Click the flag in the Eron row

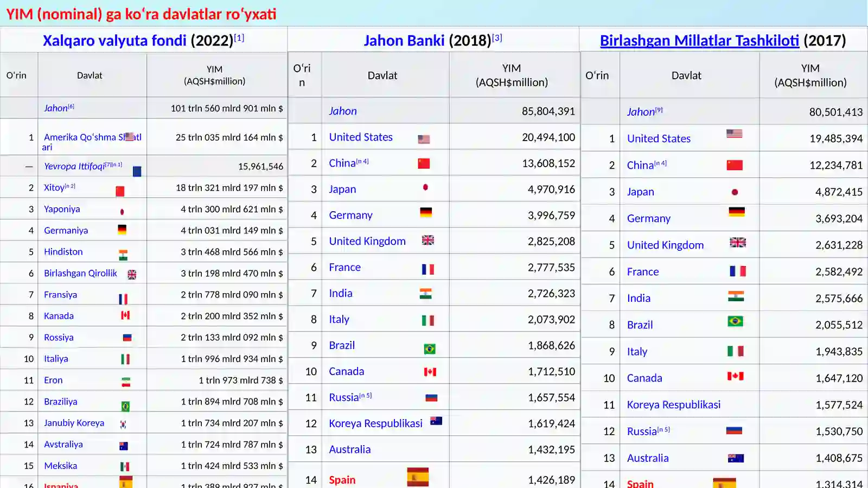tap(126, 382)
